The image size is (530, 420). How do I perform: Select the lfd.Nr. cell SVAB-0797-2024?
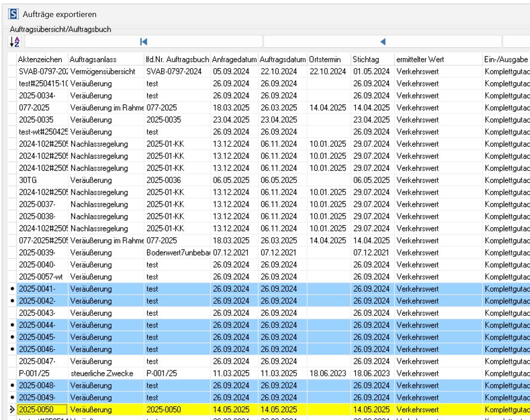click(177, 72)
